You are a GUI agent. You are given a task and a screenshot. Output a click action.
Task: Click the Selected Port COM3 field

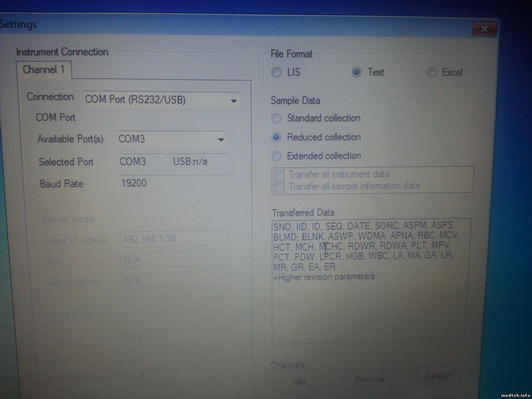(x=133, y=162)
